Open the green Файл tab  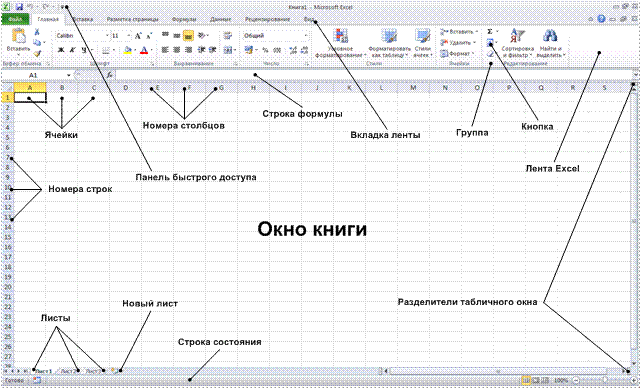click(x=15, y=19)
